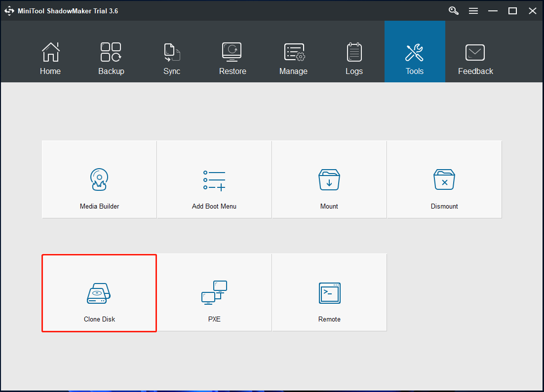The height and width of the screenshot is (392, 544).
Task: Select the Tools tab
Action: (x=415, y=52)
